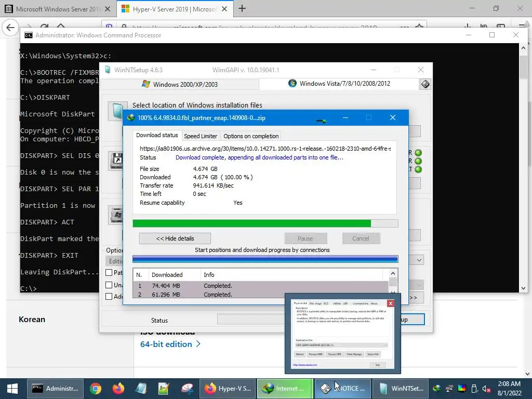The width and height of the screenshot is (532, 399).
Task: Click the archive.org download URL text
Action: (265, 149)
